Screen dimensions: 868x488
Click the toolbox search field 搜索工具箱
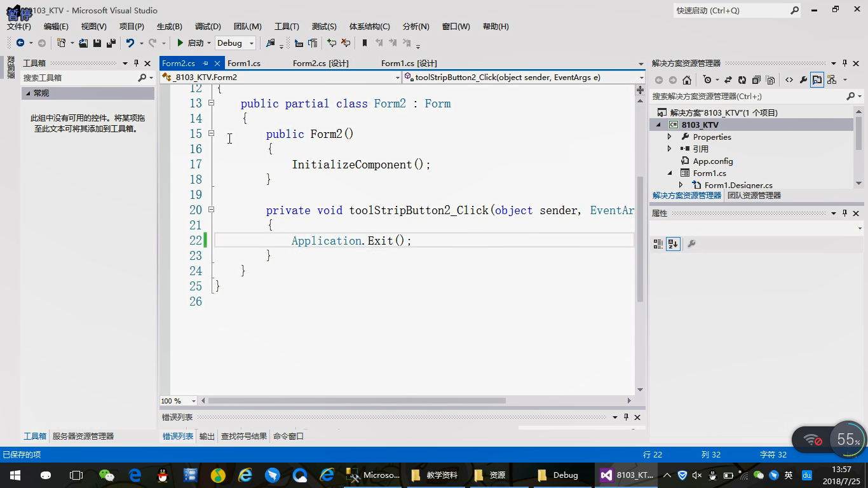(x=79, y=78)
